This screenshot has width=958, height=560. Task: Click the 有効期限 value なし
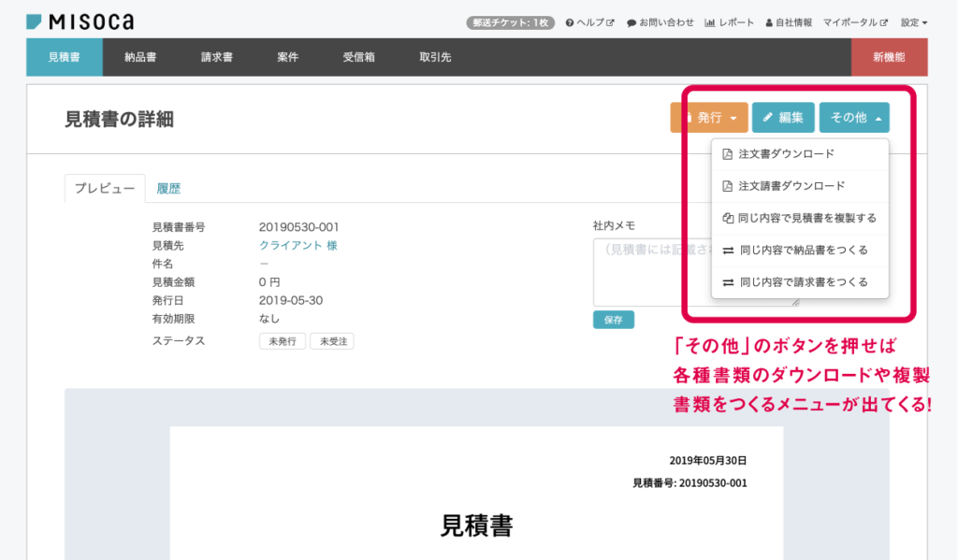point(269,319)
